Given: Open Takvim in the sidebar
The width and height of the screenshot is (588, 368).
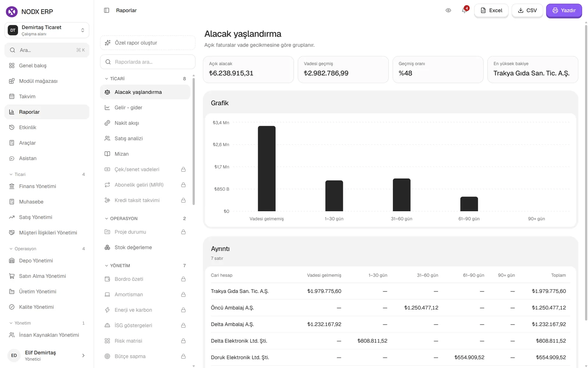Looking at the screenshot, I should click(47, 96).
